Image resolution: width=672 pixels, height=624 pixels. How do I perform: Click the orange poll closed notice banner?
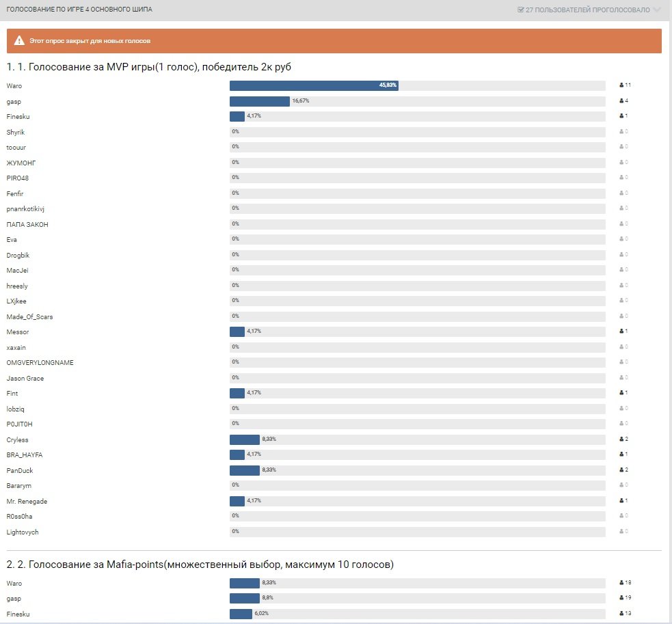[x=334, y=41]
